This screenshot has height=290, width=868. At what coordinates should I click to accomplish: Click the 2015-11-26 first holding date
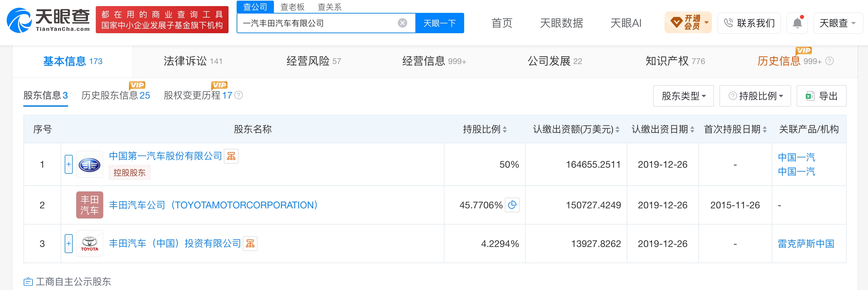[x=735, y=205]
